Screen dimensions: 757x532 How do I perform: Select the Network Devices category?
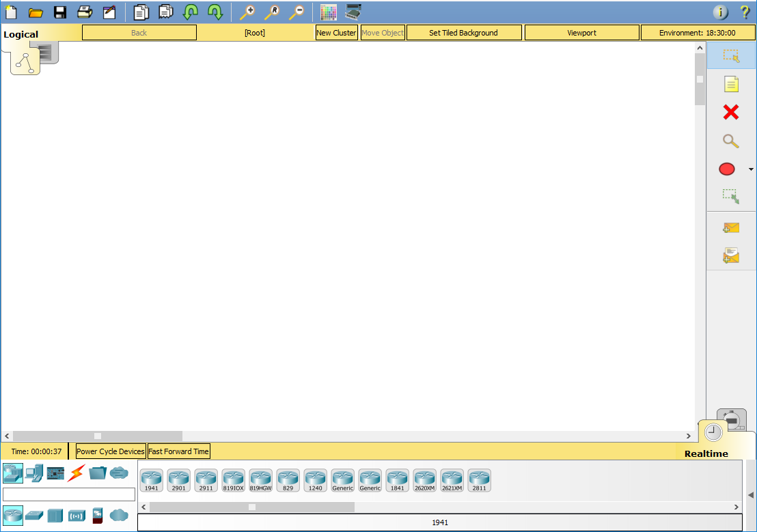(12, 473)
